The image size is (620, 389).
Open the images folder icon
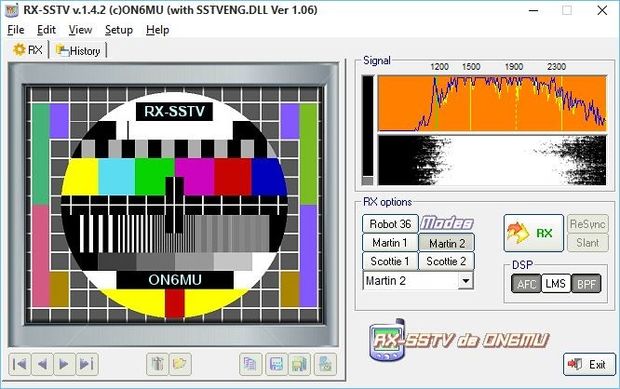click(180, 364)
